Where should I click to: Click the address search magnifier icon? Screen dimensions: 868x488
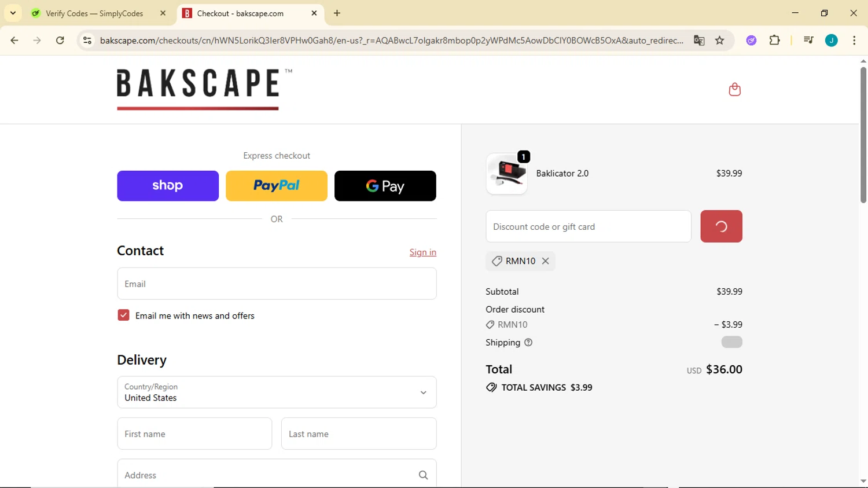[x=423, y=475]
